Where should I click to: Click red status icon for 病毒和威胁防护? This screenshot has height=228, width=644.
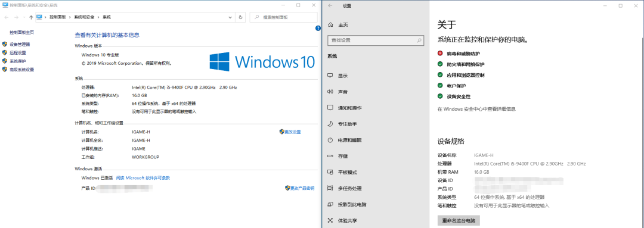pos(440,54)
